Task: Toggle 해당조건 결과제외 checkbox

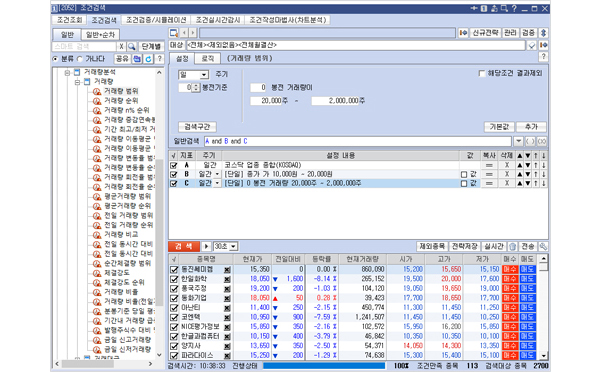Action: pyautogui.click(x=482, y=73)
